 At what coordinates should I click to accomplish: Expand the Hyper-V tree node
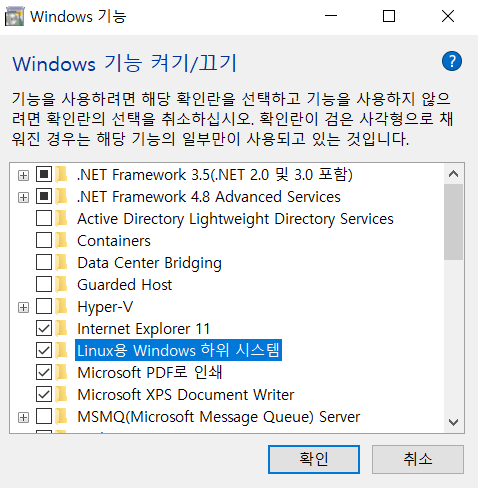[x=23, y=307]
